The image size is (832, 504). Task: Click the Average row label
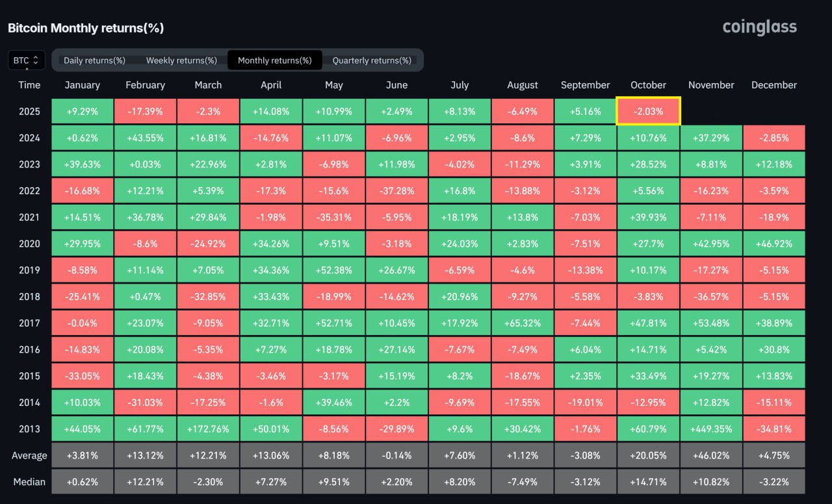point(29,455)
